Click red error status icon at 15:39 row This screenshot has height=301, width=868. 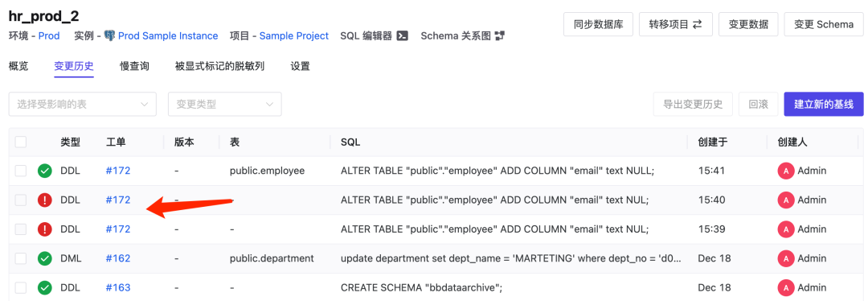pyautogui.click(x=45, y=229)
